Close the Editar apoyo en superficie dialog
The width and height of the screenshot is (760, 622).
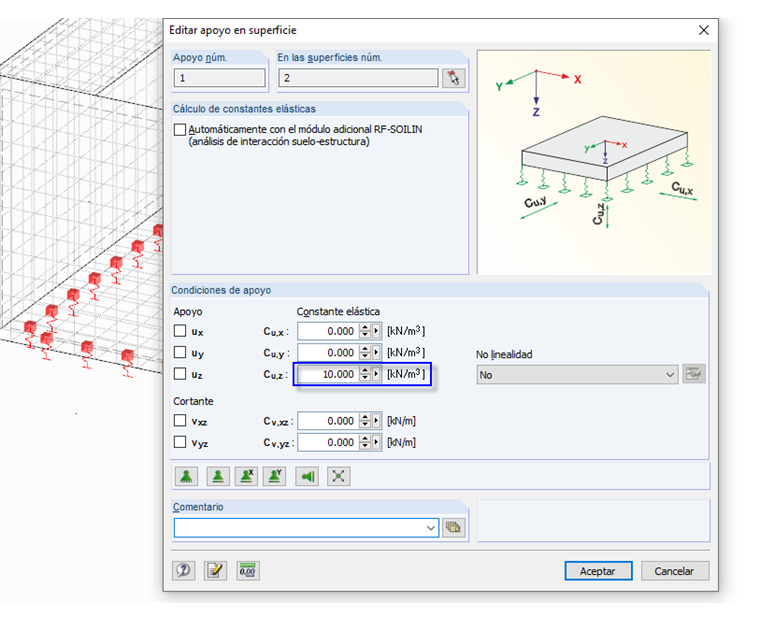pyautogui.click(x=704, y=30)
